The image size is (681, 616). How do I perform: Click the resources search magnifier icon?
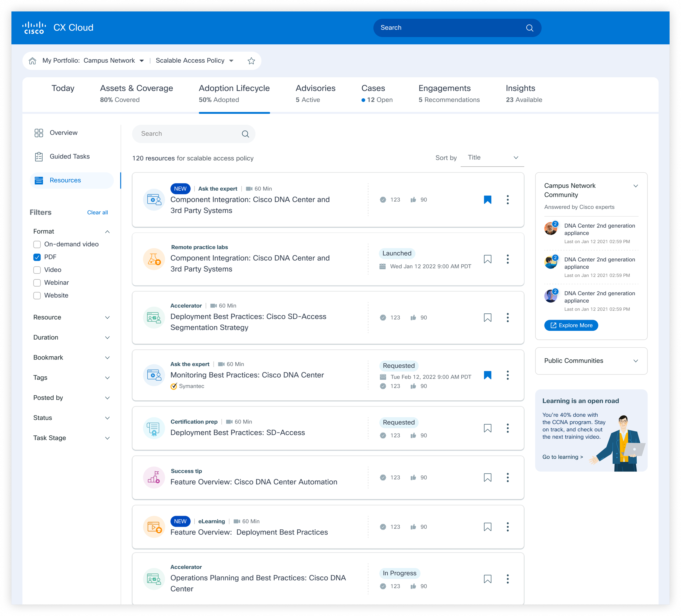(x=245, y=134)
